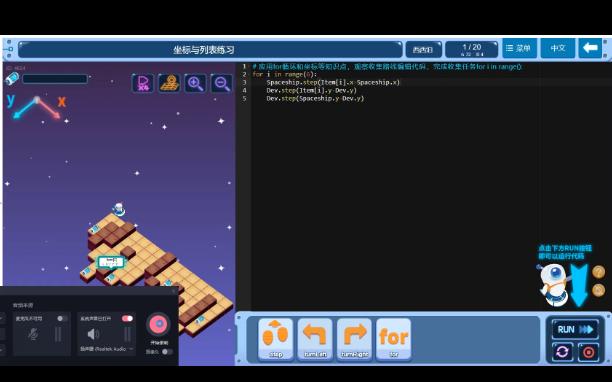The height and width of the screenshot is (382, 612).
Task: Open the 菜单 menu
Action: tap(519, 48)
